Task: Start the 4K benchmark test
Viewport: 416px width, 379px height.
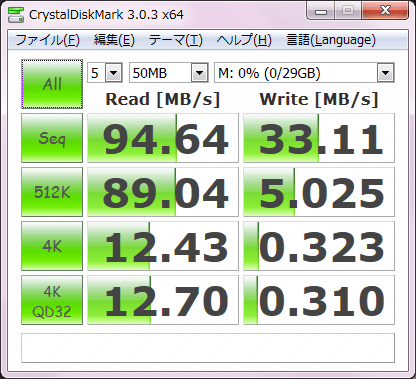Action: [x=52, y=246]
